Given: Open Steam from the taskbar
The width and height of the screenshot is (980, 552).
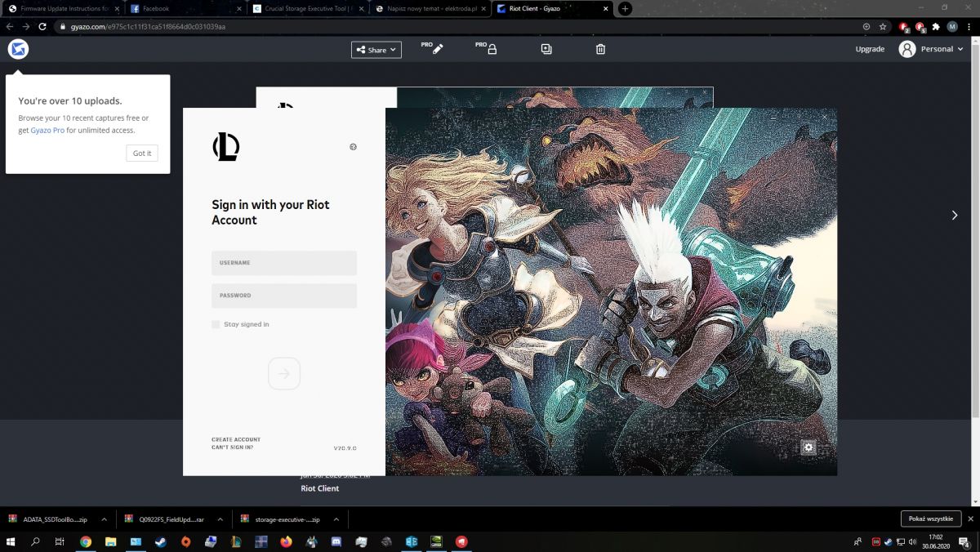Looking at the screenshot, I should point(161,541).
